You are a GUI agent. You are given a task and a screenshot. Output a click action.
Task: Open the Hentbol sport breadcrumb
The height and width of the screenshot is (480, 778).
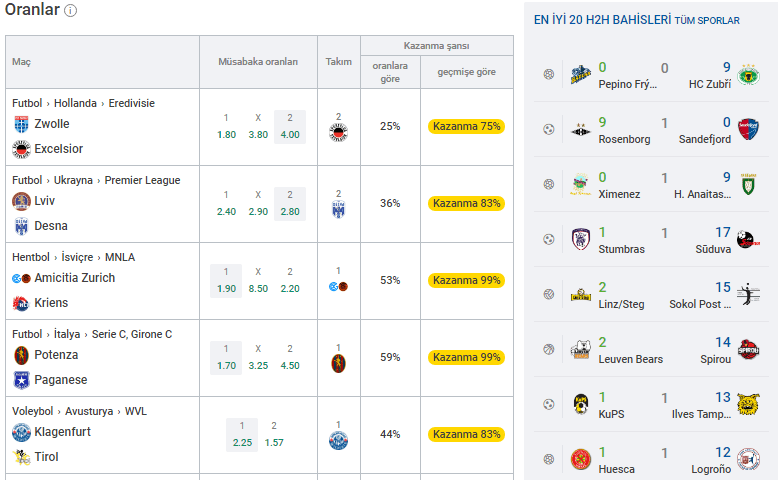click(31, 257)
